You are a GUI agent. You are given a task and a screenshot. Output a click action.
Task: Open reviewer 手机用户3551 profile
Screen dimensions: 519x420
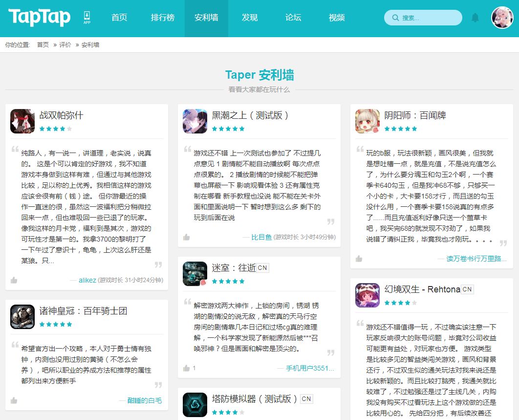coord(310,368)
